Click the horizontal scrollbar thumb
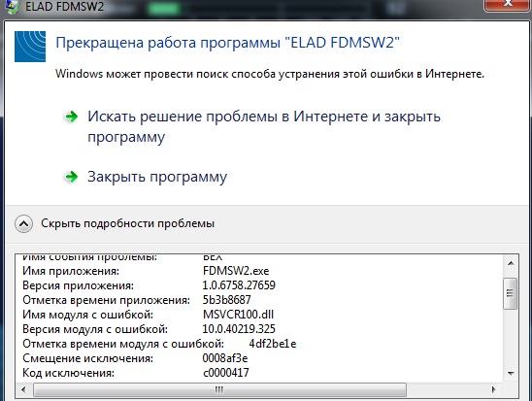The image size is (532, 401). click(x=219, y=389)
